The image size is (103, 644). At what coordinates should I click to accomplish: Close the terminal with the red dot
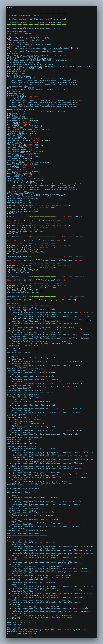click(8, 8)
